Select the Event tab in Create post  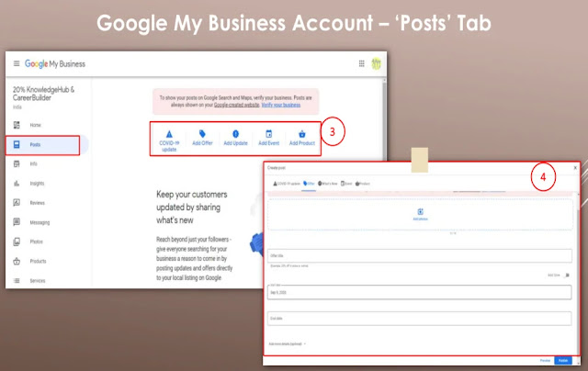346,184
